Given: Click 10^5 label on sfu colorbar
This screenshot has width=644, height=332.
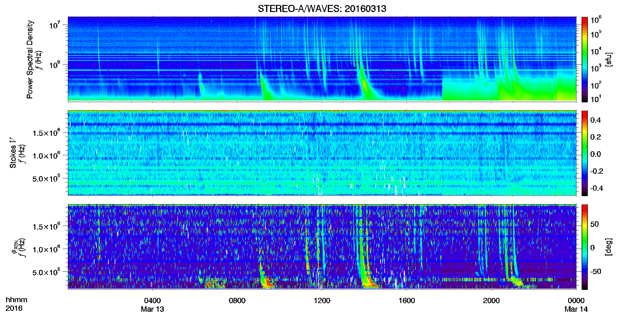Looking at the screenshot, I should point(596,34).
